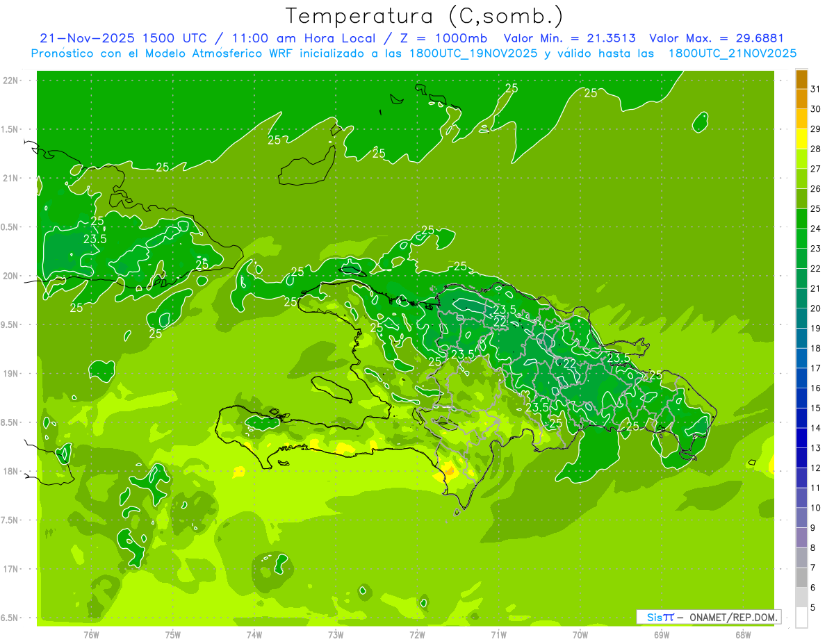Click the title 'Temperatura (C,somb.)'
Viewport: 834px width, 644px height.
pyautogui.click(x=424, y=16)
